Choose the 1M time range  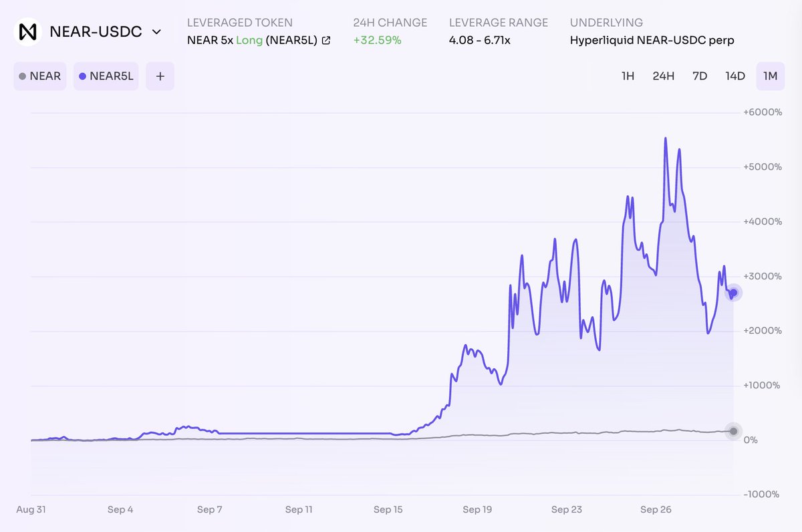point(771,76)
